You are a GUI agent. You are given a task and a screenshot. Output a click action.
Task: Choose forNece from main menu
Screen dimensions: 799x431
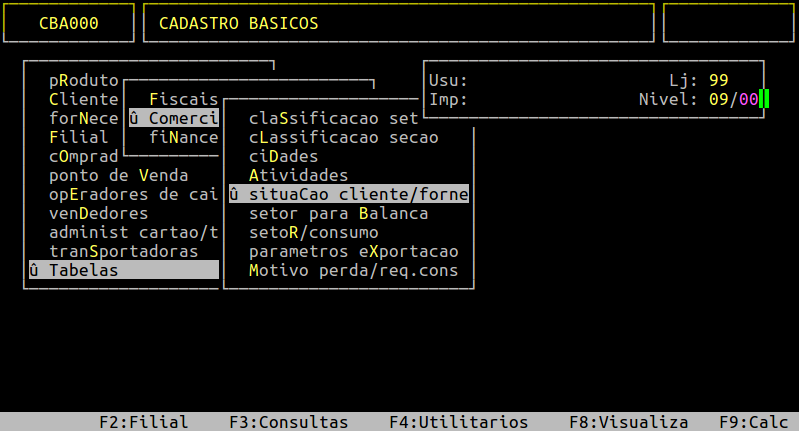(84, 118)
